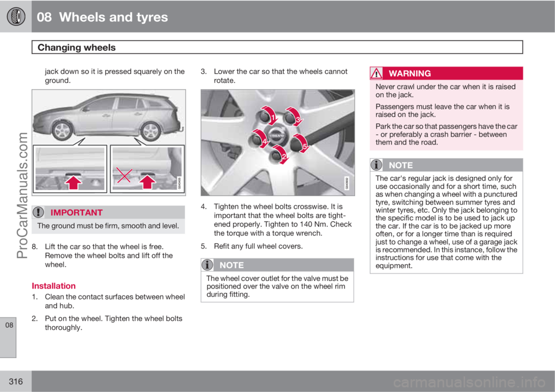The image size is (555, 392).
Task: Click the 'WARNING' label in red banner
Action: pyautogui.click(x=410, y=73)
